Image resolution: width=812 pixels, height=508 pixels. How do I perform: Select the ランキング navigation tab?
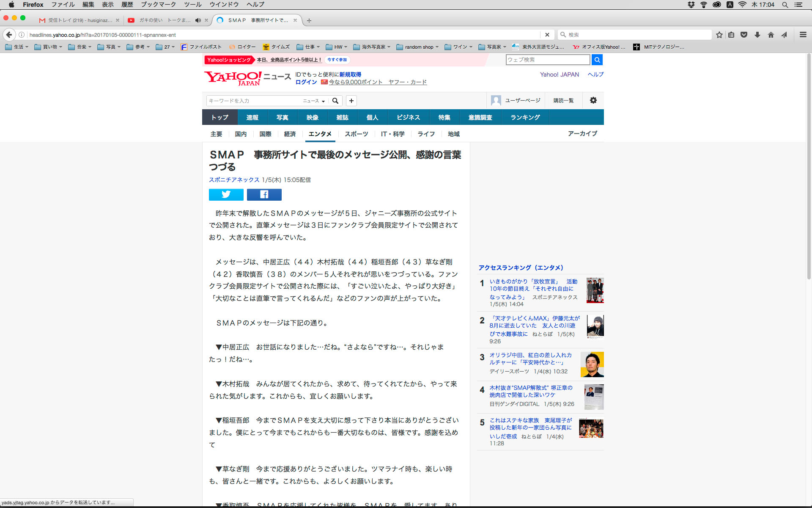[525, 117]
